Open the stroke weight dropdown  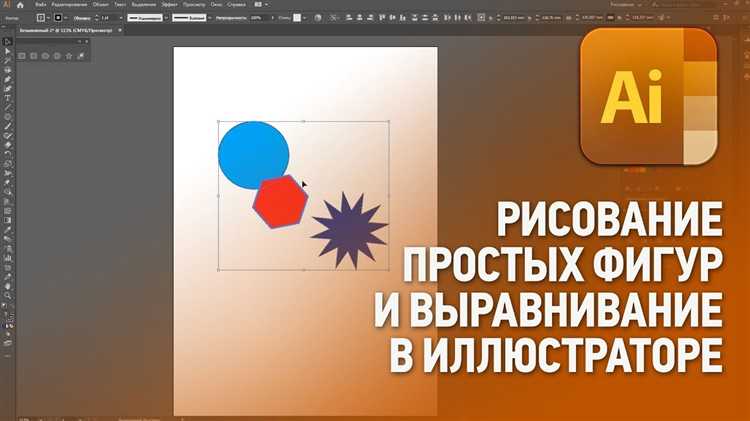pyautogui.click(x=121, y=18)
